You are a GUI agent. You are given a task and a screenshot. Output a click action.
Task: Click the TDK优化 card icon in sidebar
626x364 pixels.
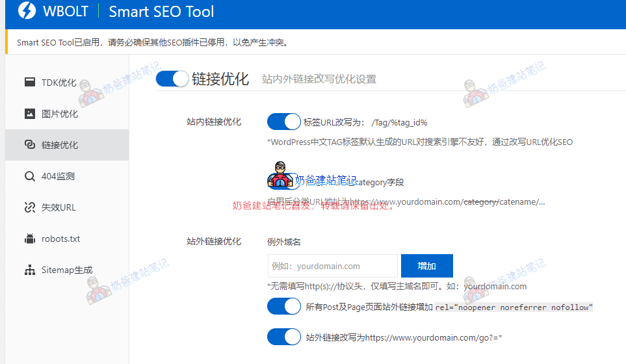[29, 83]
